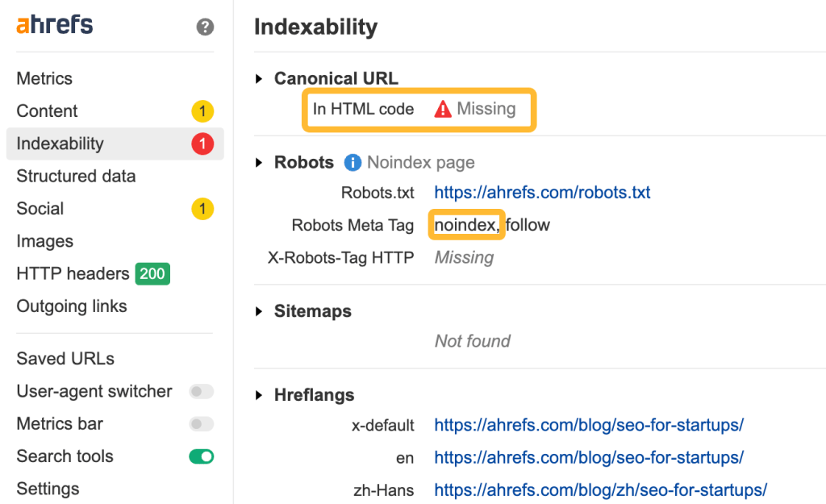Image resolution: width=826 pixels, height=504 pixels.
Task: Open Settings from the sidebar
Action: coord(47,489)
